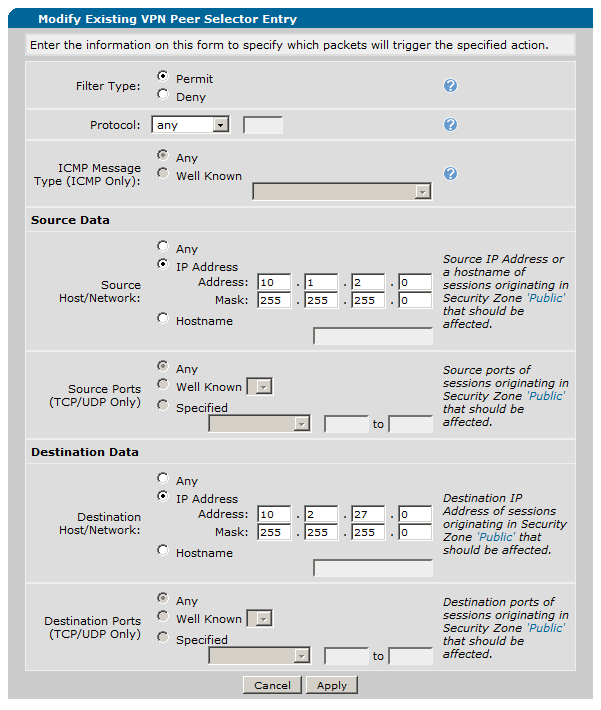The height and width of the screenshot is (710, 601).
Task: Click the last octet of Source Mask
Action: (415, 301)
